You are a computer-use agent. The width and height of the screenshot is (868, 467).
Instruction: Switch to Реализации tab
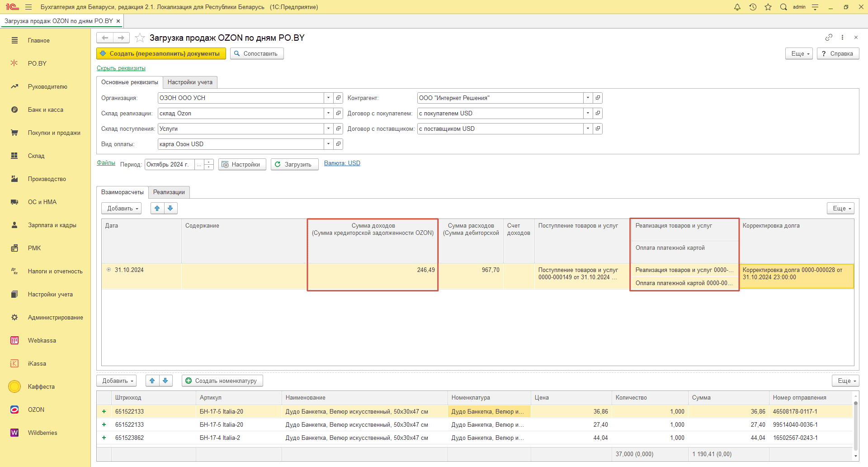[x=169, y=192]
